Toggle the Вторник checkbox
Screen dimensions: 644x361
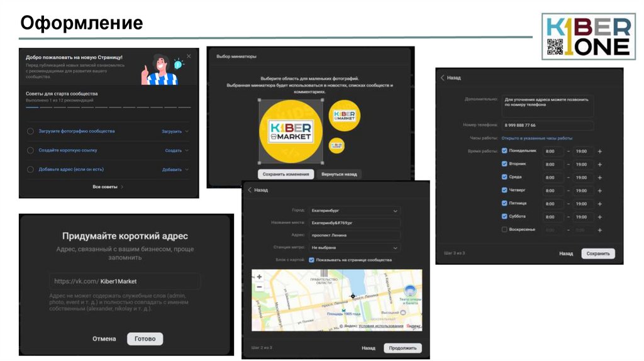504,164
